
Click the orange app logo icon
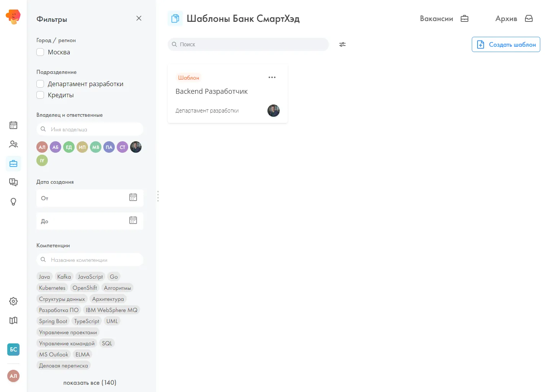pos(13,16)
